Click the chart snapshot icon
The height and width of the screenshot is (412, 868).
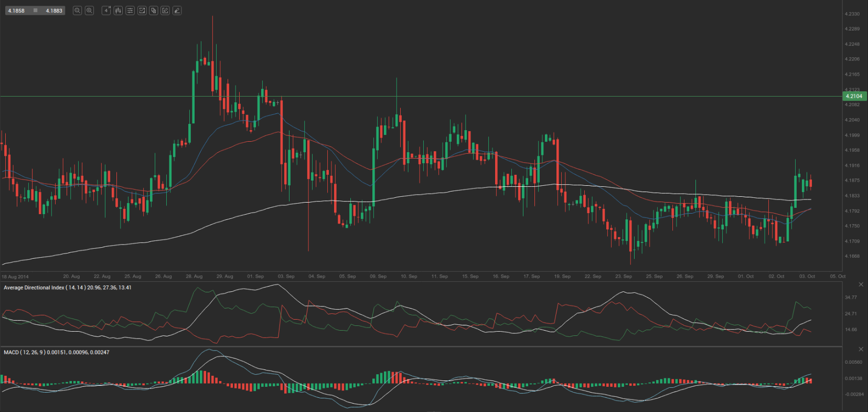tap(142, 10)
